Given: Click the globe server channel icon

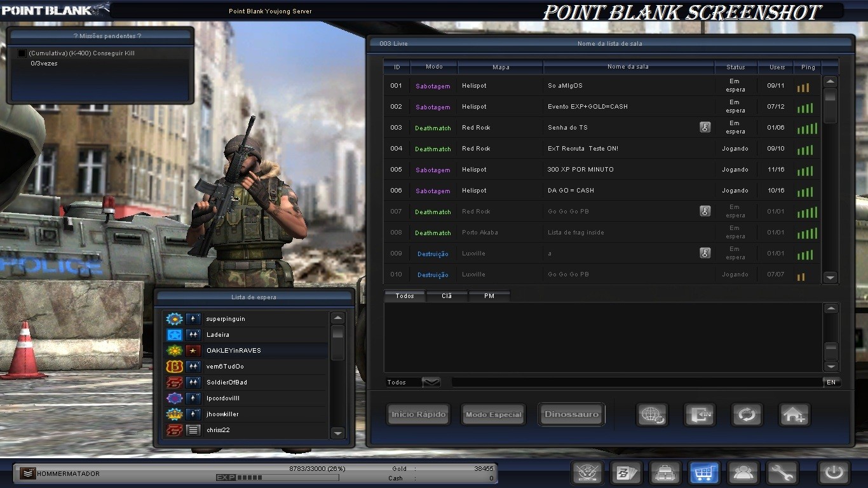Looking at the screenshot, I should point(652,415).
